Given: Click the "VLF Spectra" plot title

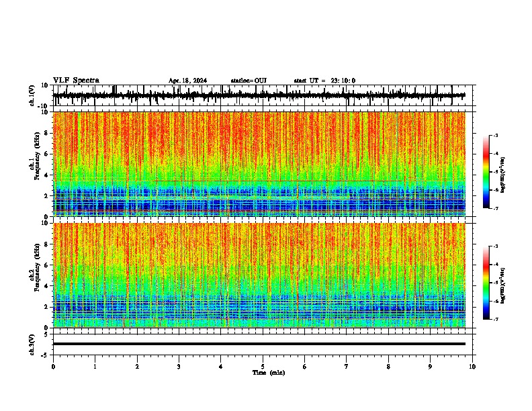Looking at the screenshot, I should (x=76, y=80).
